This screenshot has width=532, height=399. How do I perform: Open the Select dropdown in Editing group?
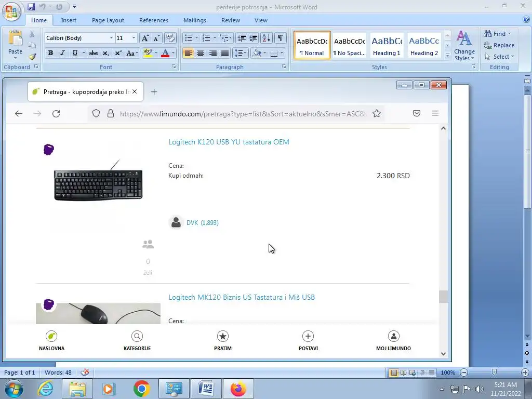tap(499, 57)
